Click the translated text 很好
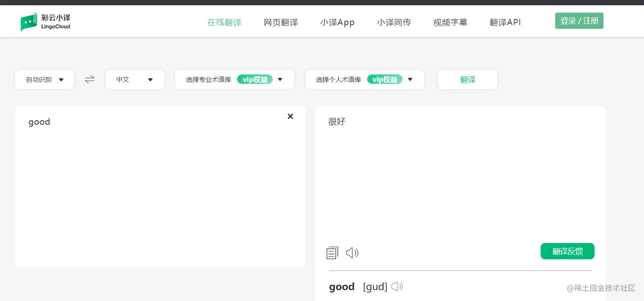Screen dimensions: 644x301 [x=336, y=122]
